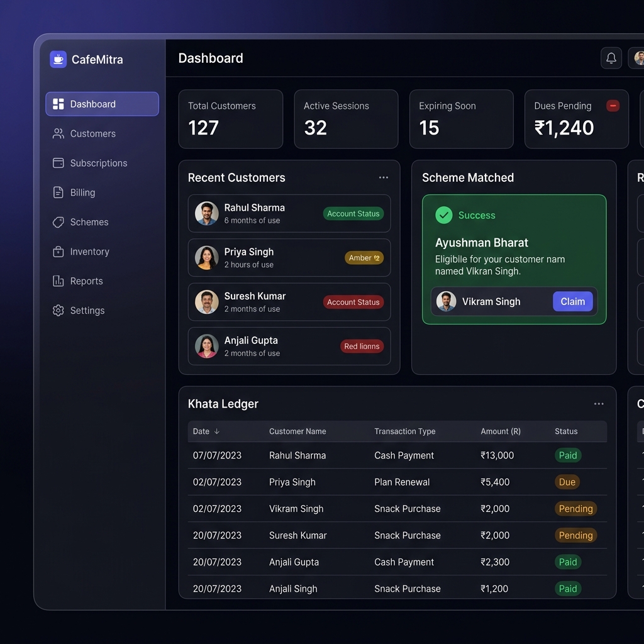
Task: Open the Expiring Soon card
Action: click(x=461, y=119)
